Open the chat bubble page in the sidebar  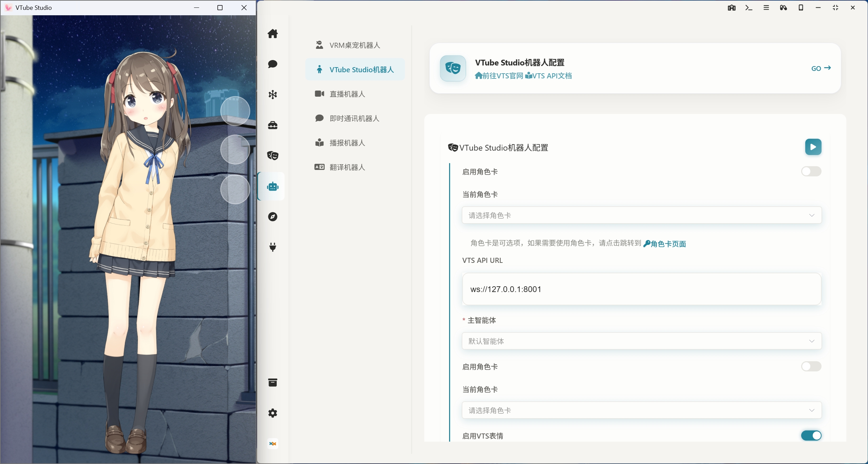(x=273, y=64)
